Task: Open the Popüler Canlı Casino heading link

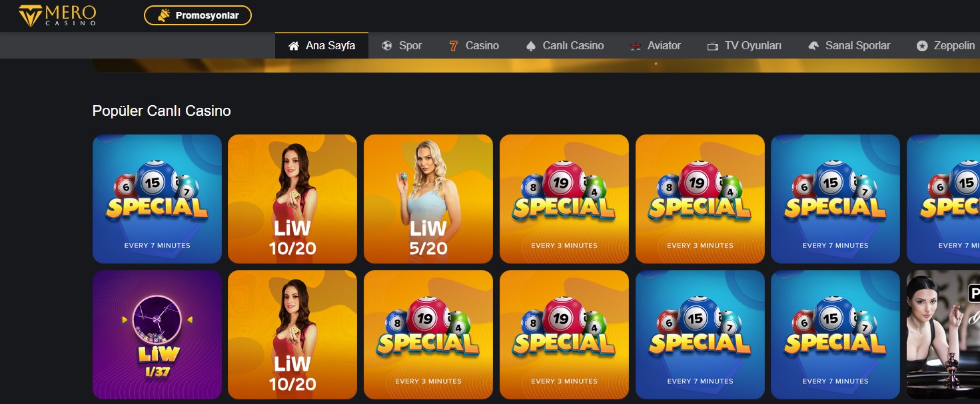Action: click(162, 111)
